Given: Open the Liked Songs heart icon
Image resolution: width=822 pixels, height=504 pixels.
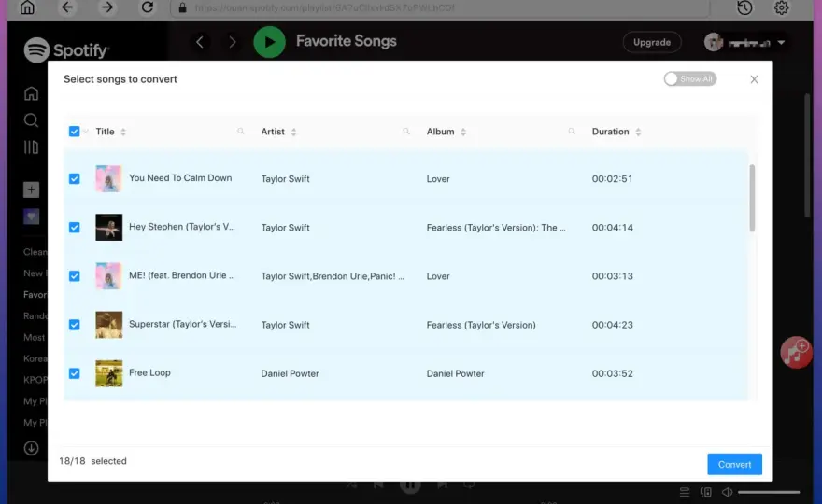Looking at the screenshot, I should click(x=31, y=217).
